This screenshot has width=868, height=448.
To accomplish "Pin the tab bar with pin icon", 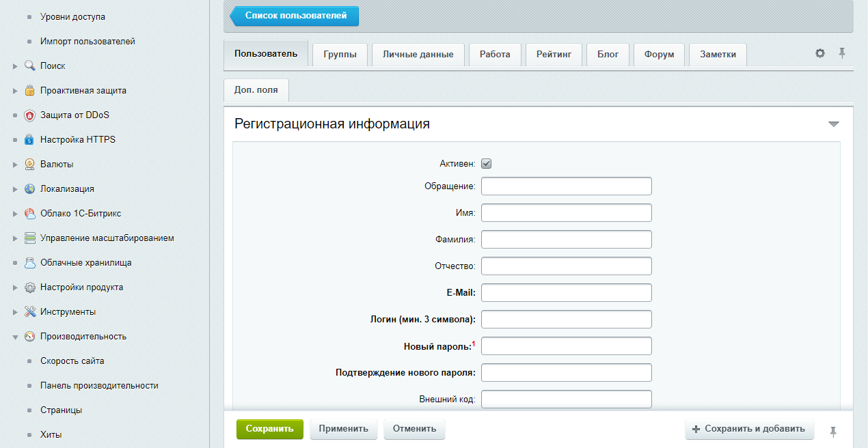I will pos(842,53).
